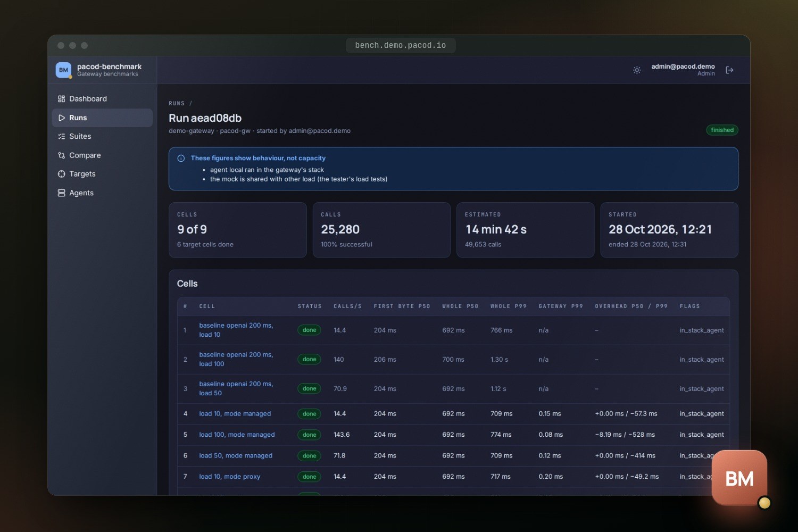
Task: Open the Agents page
Action: pyautogui.click(x=102, y=193)
